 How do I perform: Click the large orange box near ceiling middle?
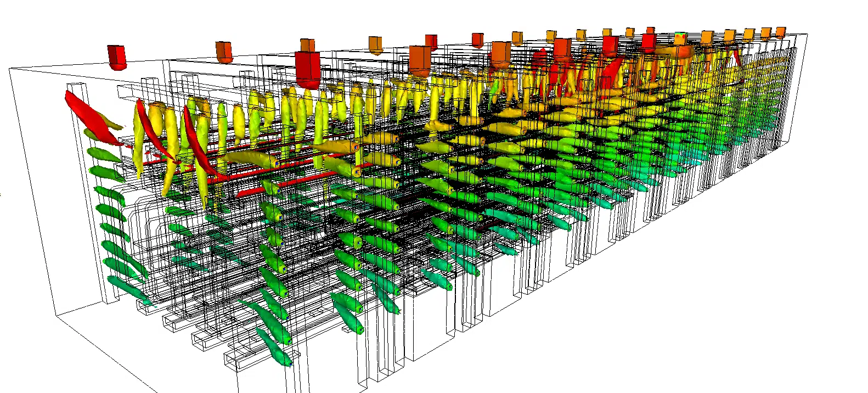pos(420,61)
